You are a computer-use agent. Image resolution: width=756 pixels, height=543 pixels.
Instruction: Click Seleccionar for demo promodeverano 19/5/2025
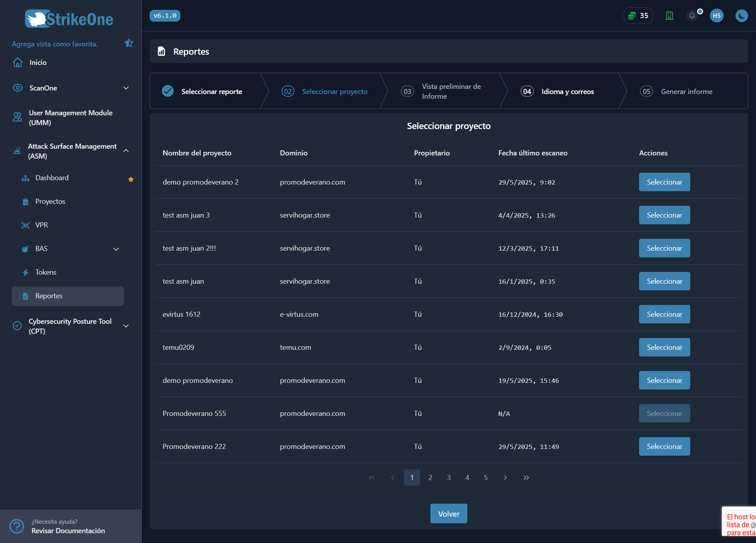coord(664,380)
